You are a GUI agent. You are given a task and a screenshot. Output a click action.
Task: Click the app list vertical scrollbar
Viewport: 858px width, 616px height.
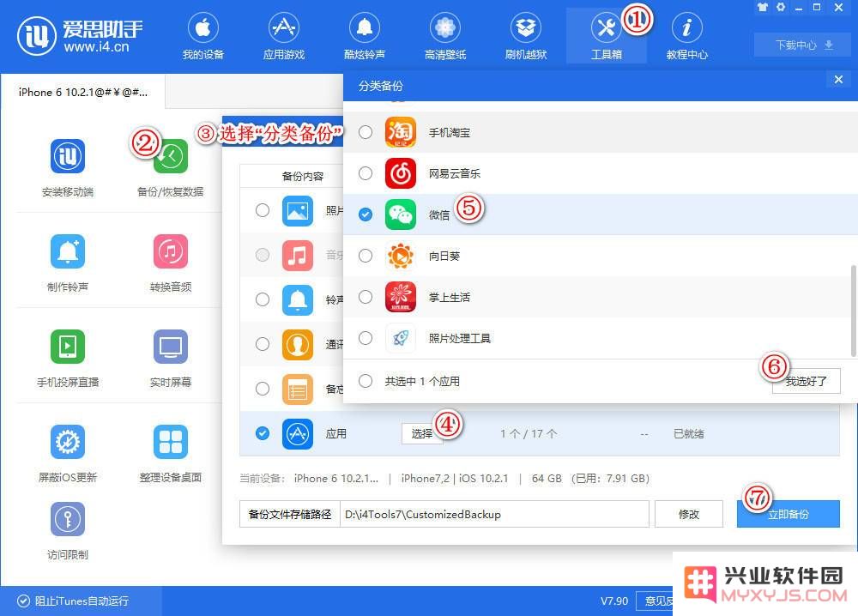tap(853, 311)
